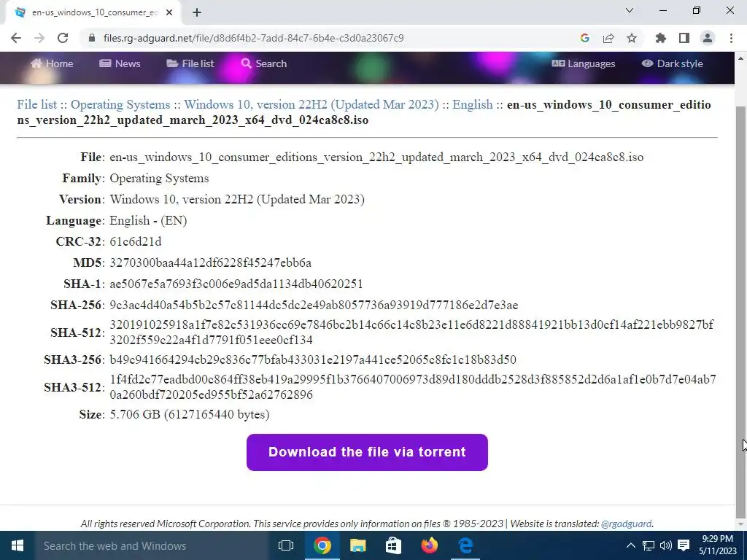
Task: Click File list breadcrumb link
Action: [36, 105]
